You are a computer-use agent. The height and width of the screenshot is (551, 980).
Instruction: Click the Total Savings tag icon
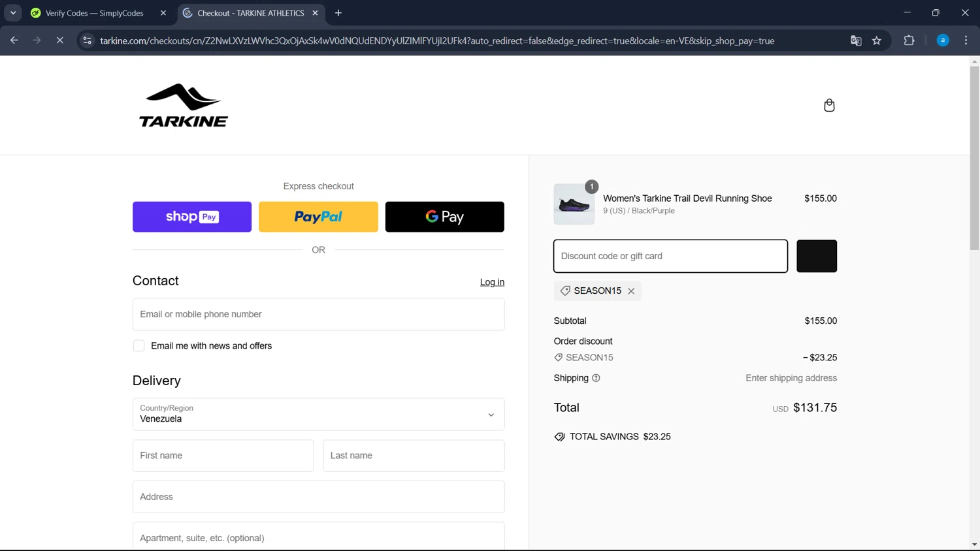(x=559, y=437)
